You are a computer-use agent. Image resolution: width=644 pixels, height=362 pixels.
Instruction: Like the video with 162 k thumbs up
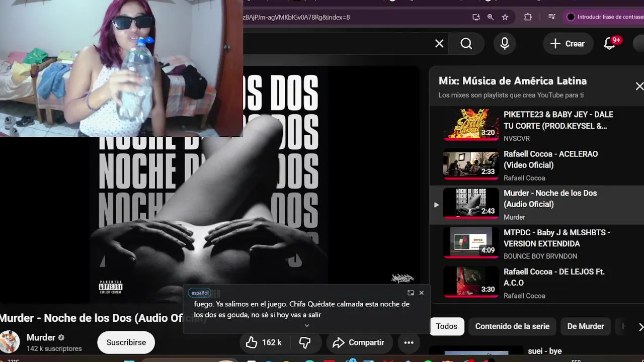coord(264,342)
